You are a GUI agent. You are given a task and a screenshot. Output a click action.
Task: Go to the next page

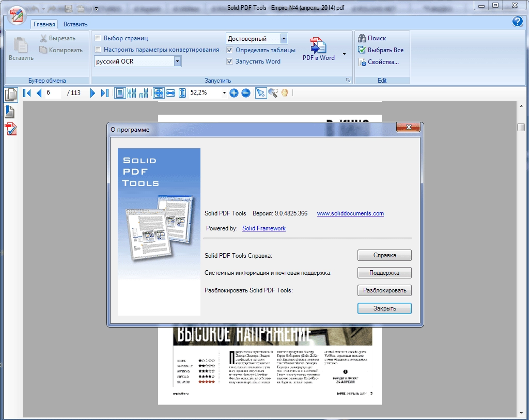92,93
